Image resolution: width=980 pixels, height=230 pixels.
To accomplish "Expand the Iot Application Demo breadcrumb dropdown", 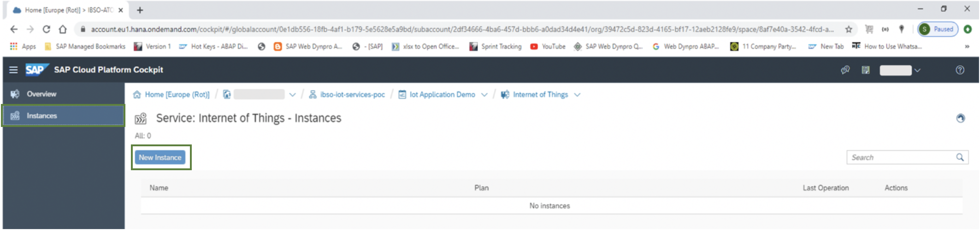I will (484, 95).
